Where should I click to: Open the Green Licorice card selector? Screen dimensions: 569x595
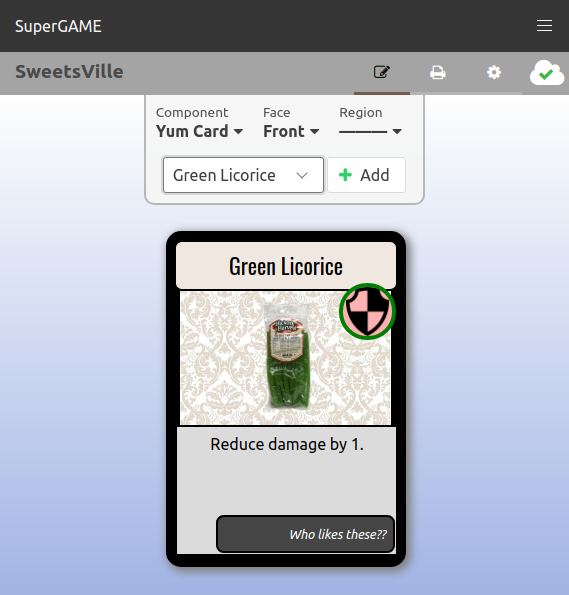click(x=243, y=175)
